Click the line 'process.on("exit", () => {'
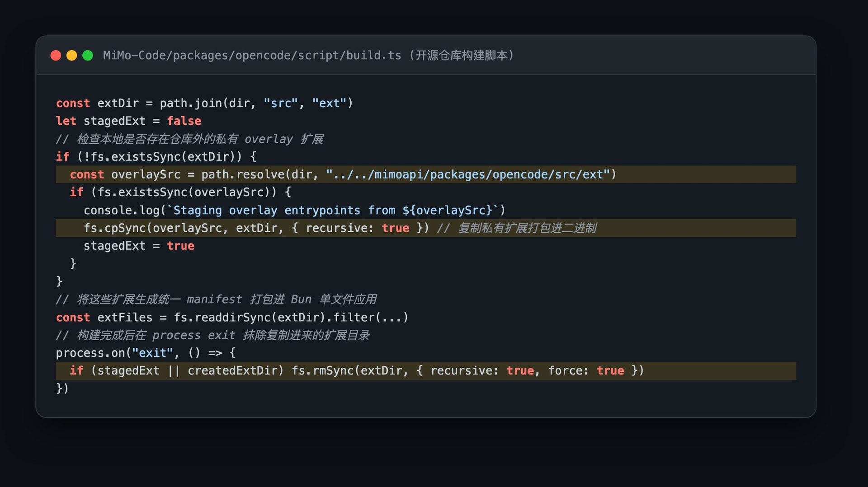Image resolution: width=868 pixels, height=487 pixels. (146, 353)
